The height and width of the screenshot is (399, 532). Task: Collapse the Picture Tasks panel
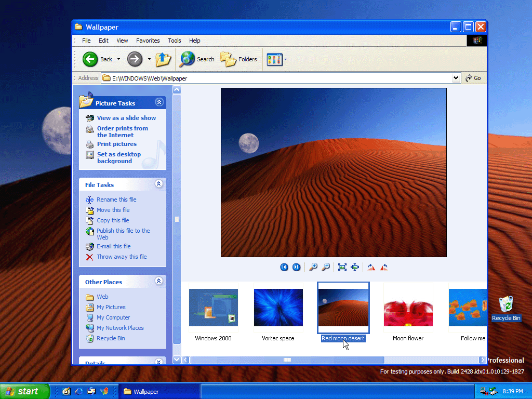[x=159, y=102]
